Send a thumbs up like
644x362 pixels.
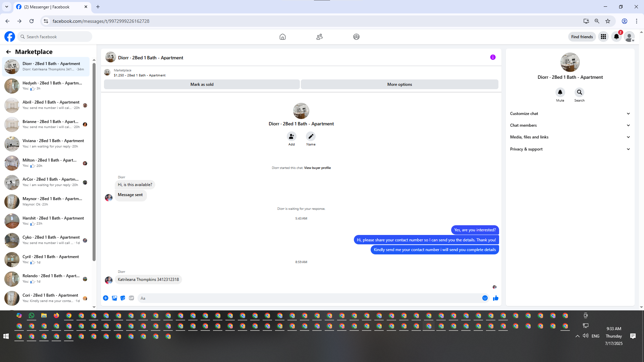click(496, 298)
